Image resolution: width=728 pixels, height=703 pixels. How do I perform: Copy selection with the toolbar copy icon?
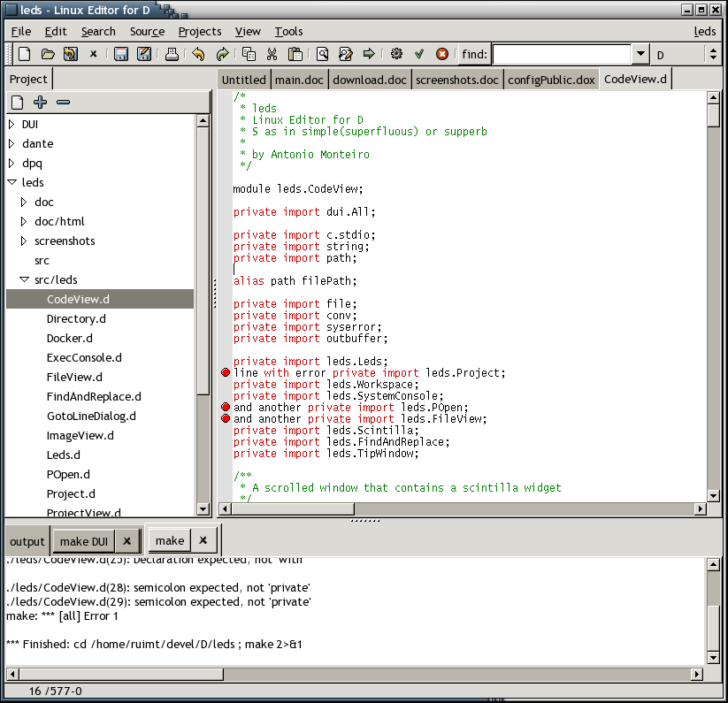[249, 54]
